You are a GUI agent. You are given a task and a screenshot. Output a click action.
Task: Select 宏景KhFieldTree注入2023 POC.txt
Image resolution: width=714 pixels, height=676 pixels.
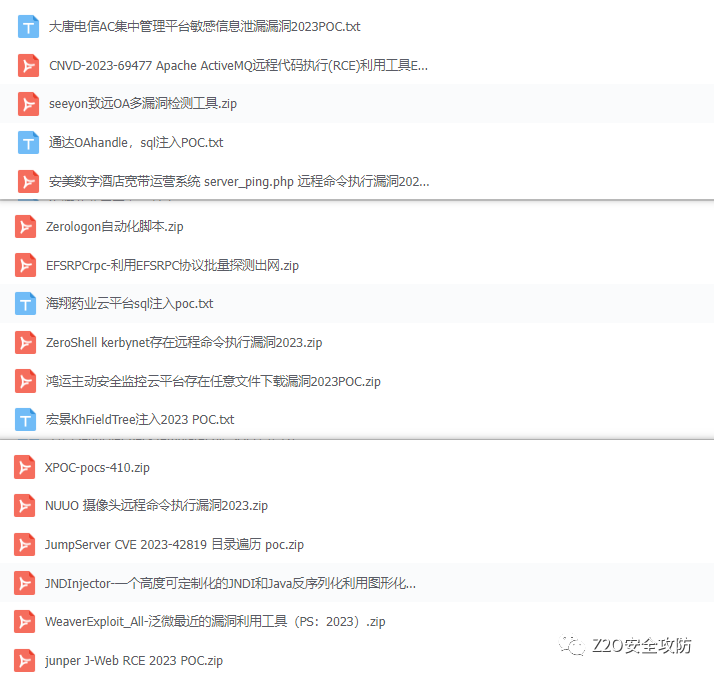click(140, 419)
